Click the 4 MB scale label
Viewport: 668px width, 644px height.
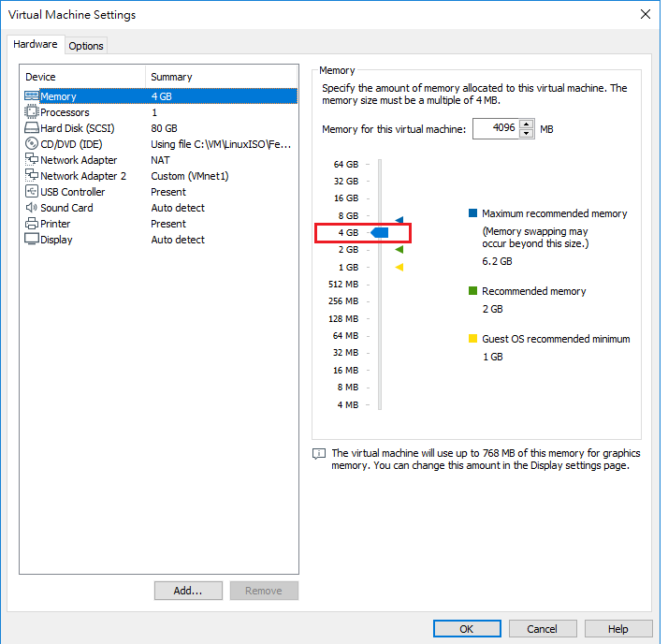point(348,405)
